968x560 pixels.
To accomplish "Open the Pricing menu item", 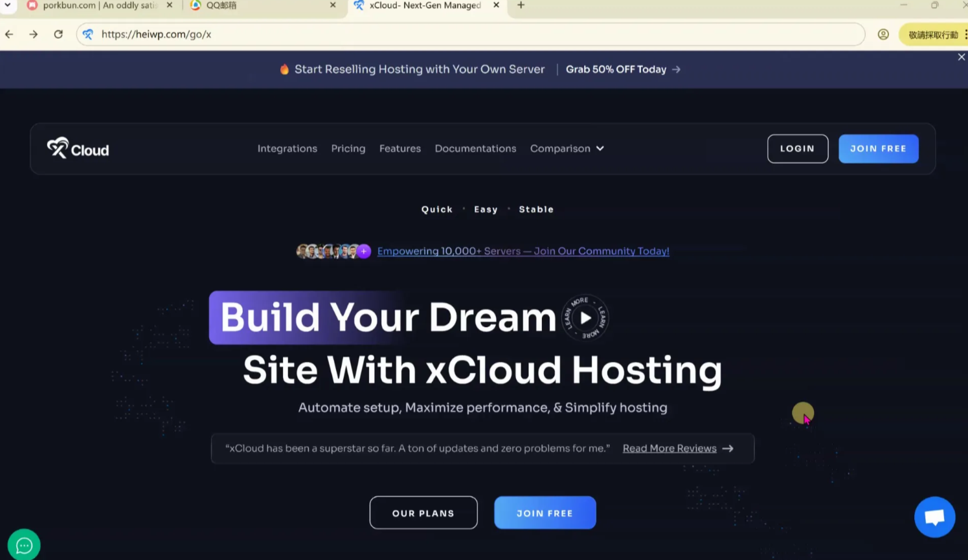I will coord(348,149).
